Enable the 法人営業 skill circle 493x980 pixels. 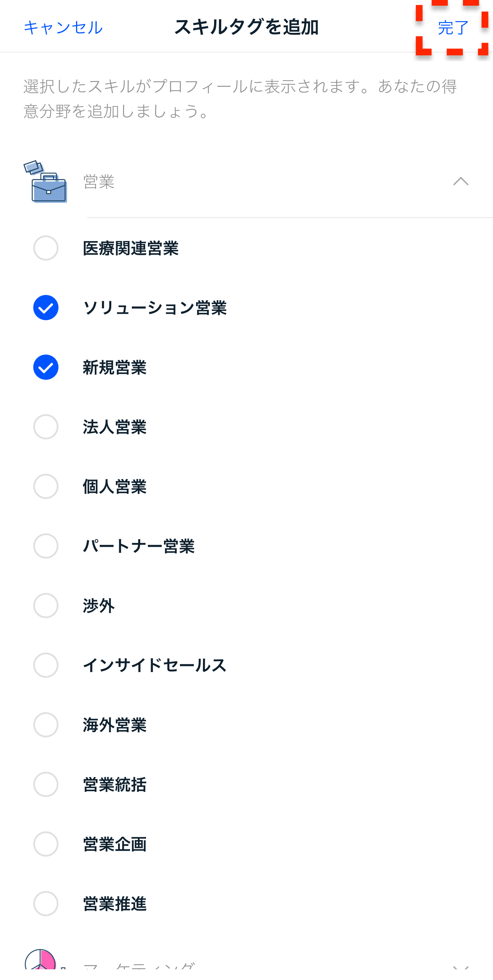coord(46,427)
